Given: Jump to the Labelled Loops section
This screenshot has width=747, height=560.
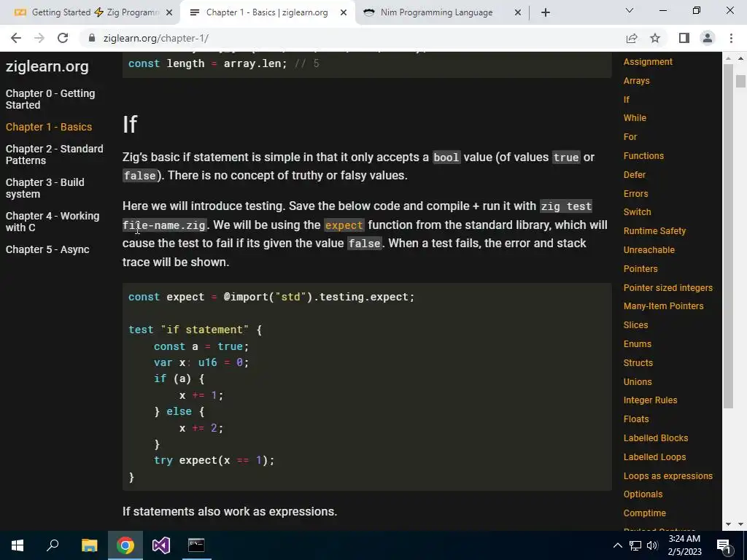Looking at the screenshot, I should tap(654, 457).
